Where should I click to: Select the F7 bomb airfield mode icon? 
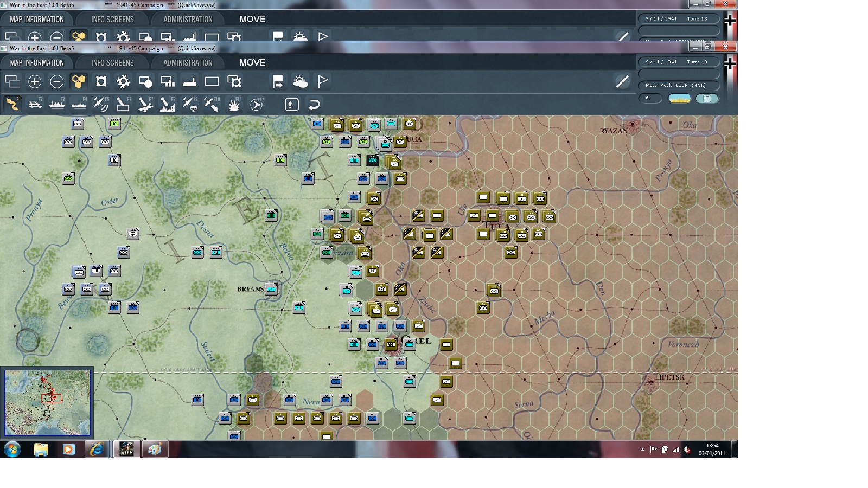click(x=145, y=104)
